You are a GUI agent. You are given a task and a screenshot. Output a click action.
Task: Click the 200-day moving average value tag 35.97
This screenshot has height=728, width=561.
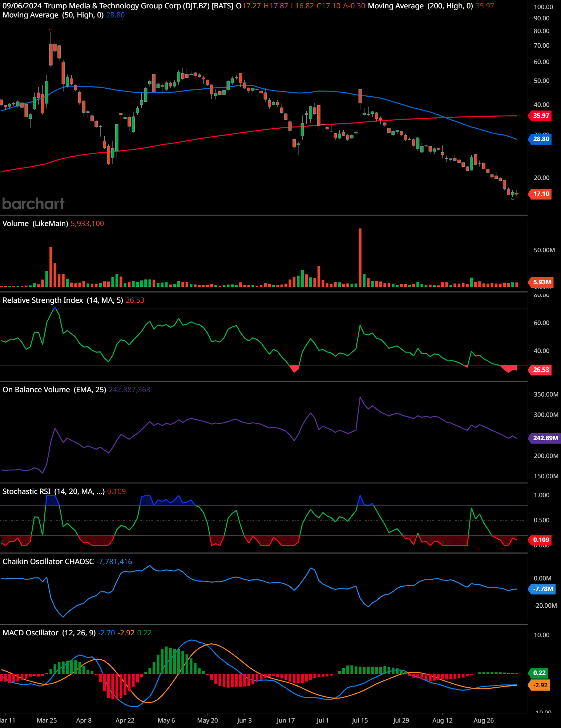pyautogui.click(x=541, y=116)
